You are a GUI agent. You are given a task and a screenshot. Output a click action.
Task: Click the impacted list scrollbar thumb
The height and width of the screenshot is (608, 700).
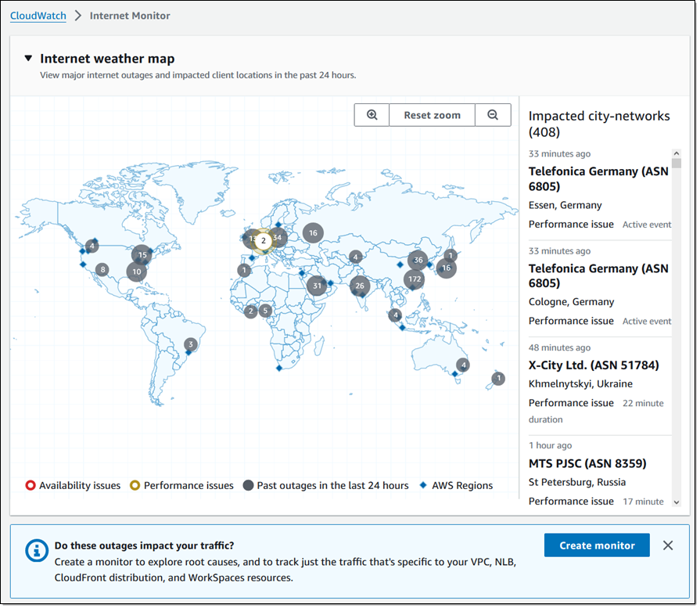(678, 164)
